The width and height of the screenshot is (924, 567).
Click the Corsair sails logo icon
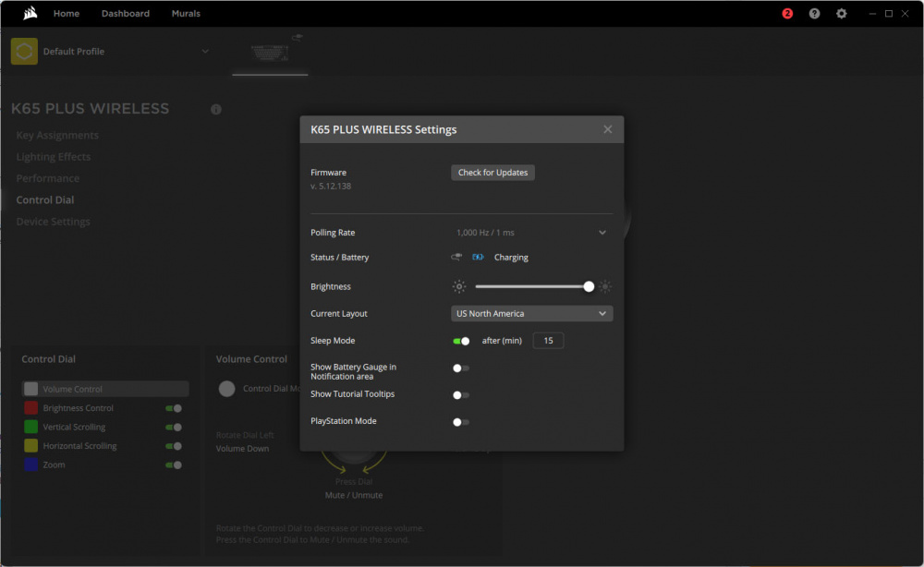click(30, 13)
